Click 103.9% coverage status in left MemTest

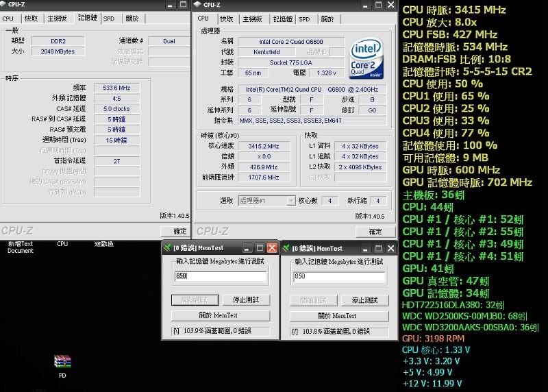pyautogui.click(x=221, y=331)
